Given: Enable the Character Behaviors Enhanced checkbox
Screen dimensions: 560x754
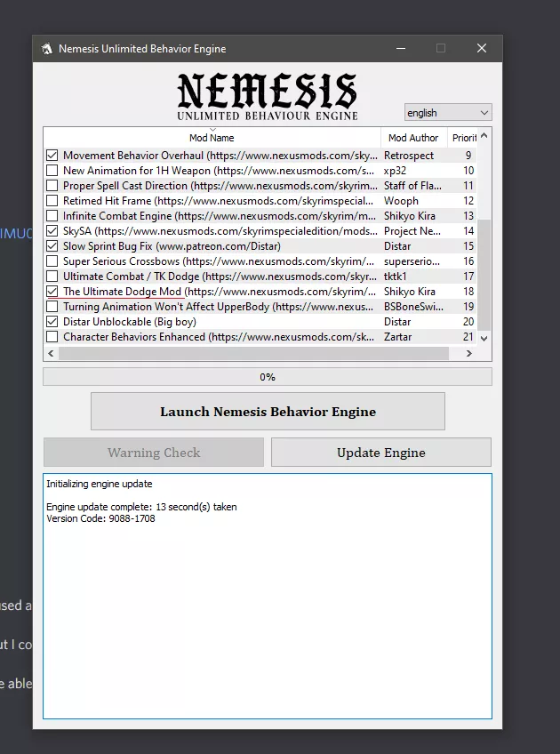Looking at the screenshot, I should pos(52,337).
